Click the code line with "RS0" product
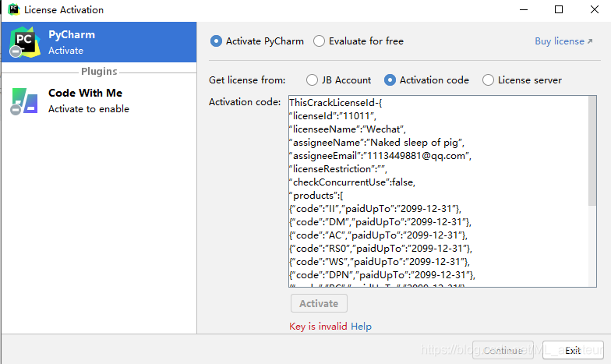 coord(380,248)
